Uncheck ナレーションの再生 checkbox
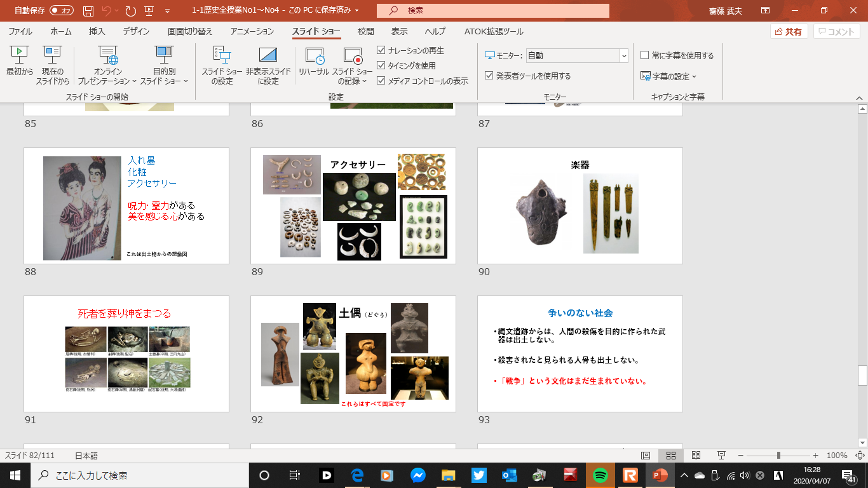This screenshot has width=868, height=488. tap(381, 50)
